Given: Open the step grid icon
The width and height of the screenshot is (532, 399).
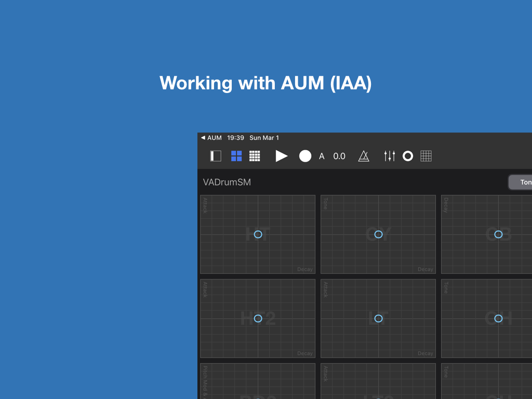Looking at the screenshot, I should (x=426, y=156).
